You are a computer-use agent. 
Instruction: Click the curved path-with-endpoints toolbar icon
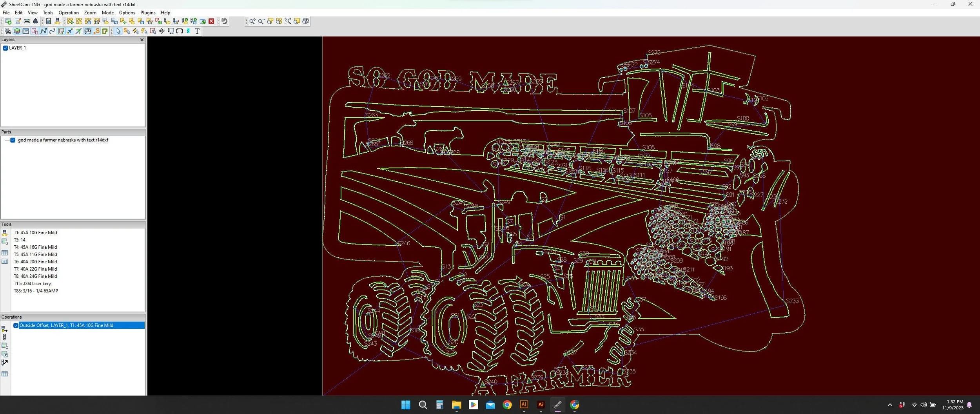click(52, 31)
